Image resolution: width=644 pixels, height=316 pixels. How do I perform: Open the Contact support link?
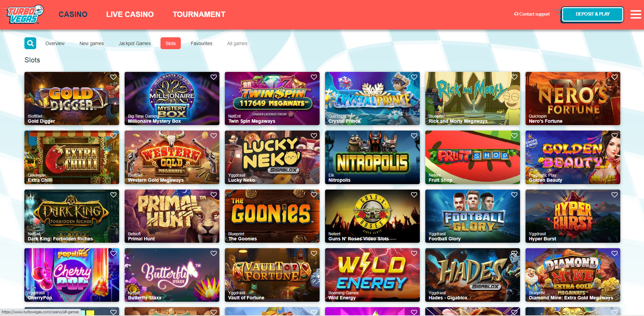point(532,14)
